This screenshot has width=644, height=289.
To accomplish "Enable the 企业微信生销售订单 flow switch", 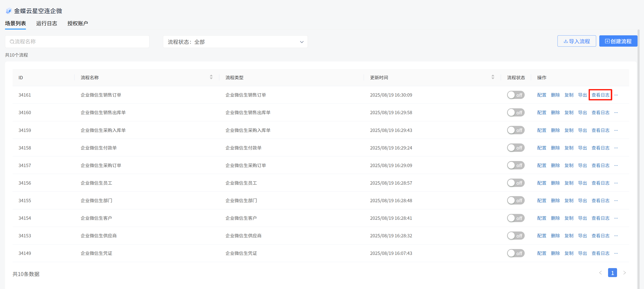I will [515, 95].
